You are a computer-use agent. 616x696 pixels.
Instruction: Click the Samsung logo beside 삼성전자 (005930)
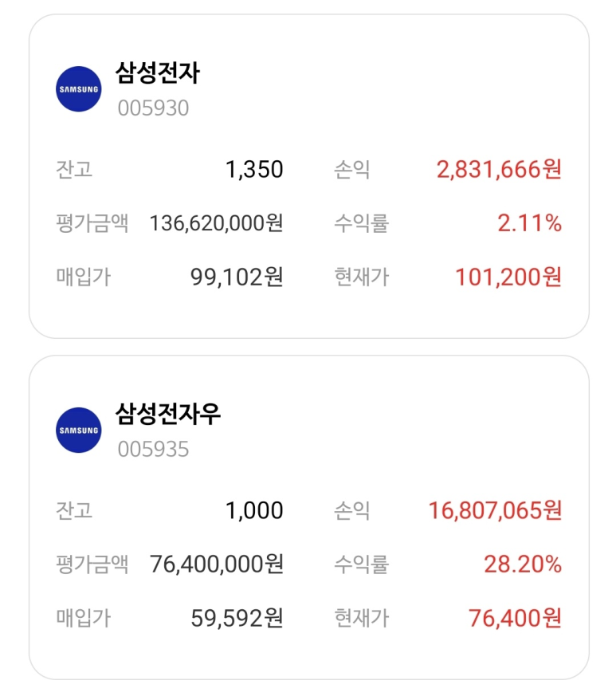pos(79,89)
